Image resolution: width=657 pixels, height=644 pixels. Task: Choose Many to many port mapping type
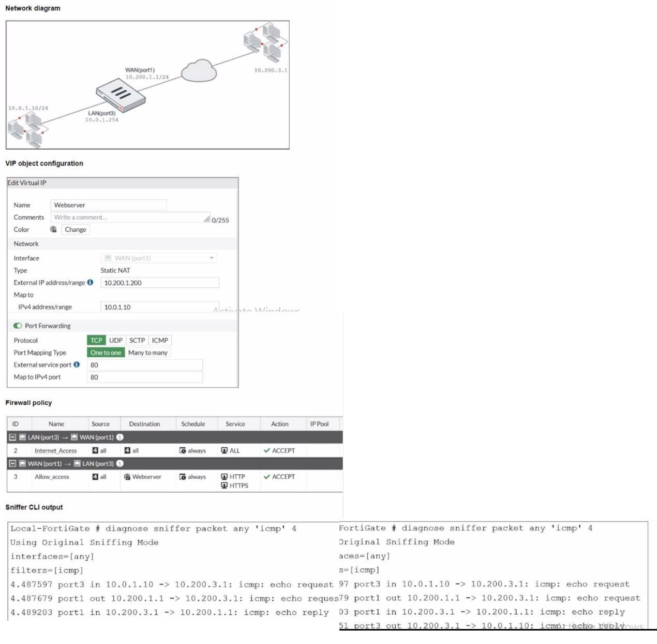pyautogui.click(x=147, y=353)
